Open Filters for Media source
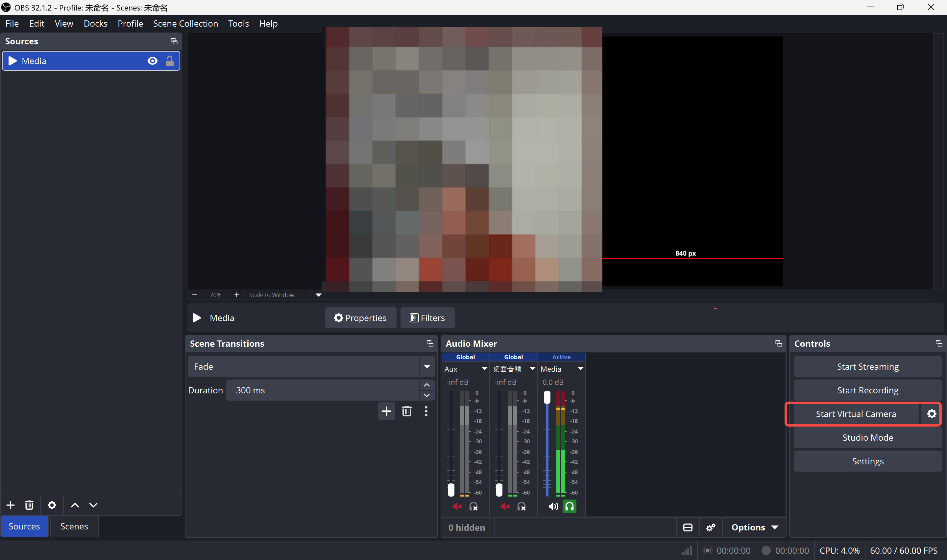This screenshot has height=560, width=947. pyautogui.click(x=427, y=318)
